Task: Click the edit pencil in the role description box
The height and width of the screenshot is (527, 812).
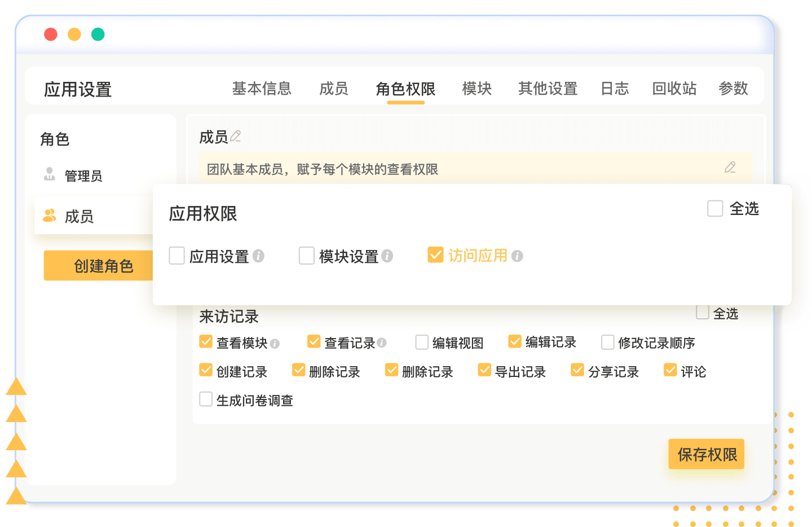Action: pyautogui.click(x=730, y=168)
